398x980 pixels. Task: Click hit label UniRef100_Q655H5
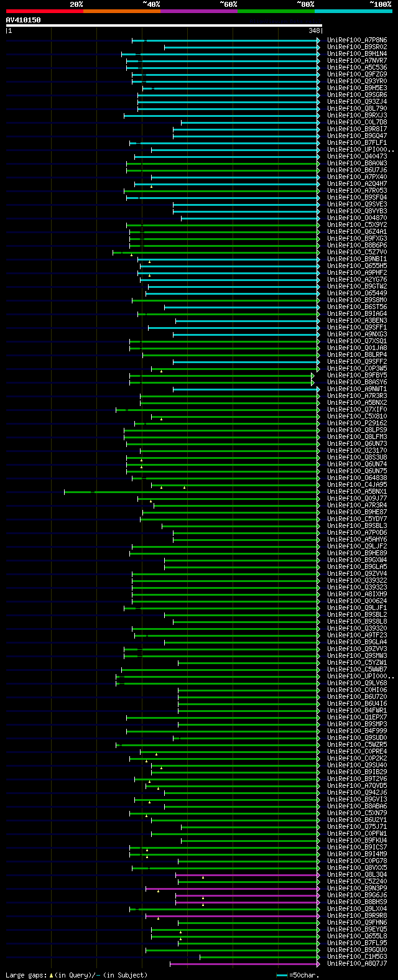point(357,266)
